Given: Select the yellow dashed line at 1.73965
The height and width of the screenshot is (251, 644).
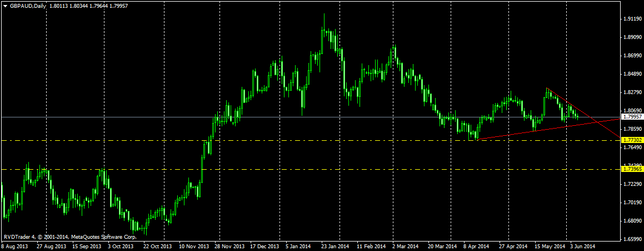Looking at the screenshot, I should tap(310, 169).
